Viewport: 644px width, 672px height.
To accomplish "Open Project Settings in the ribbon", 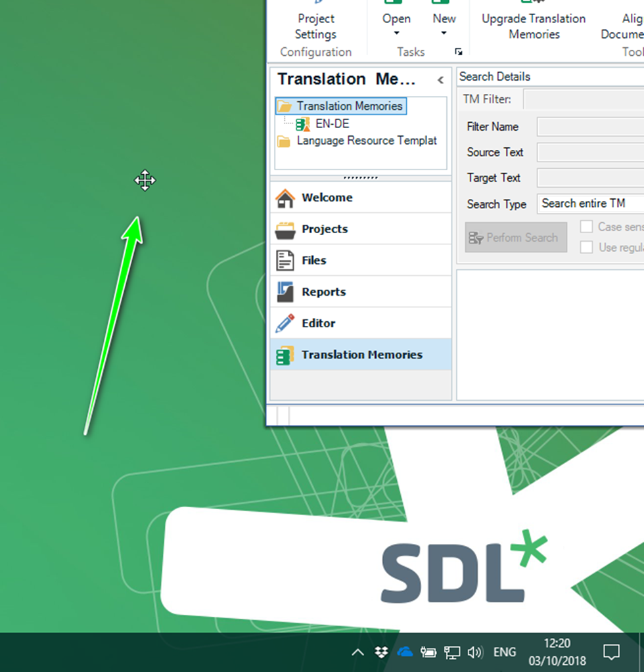I will pyautogui.click(x=315, y=26).
